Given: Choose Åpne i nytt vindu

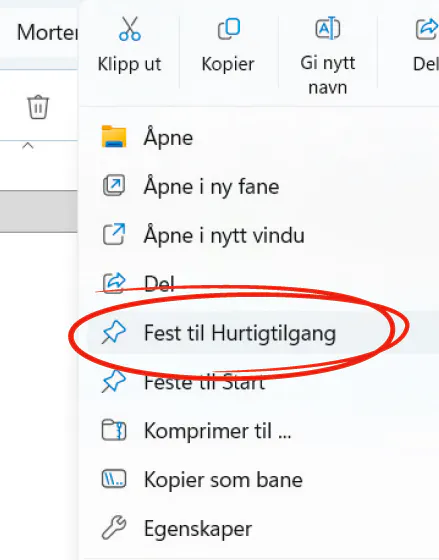Looking at the screenshot, I should point(224,235).
